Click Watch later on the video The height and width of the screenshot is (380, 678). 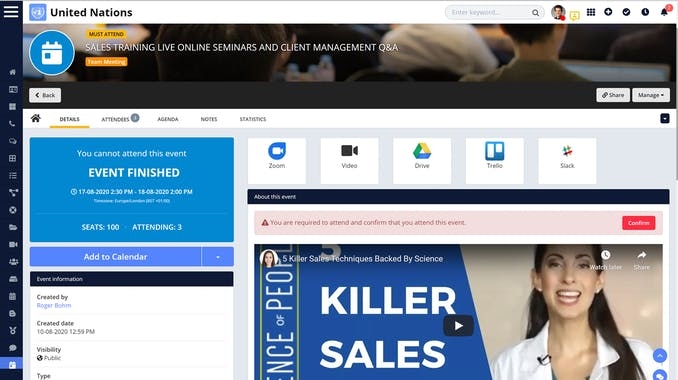click(x=605, y=260)
